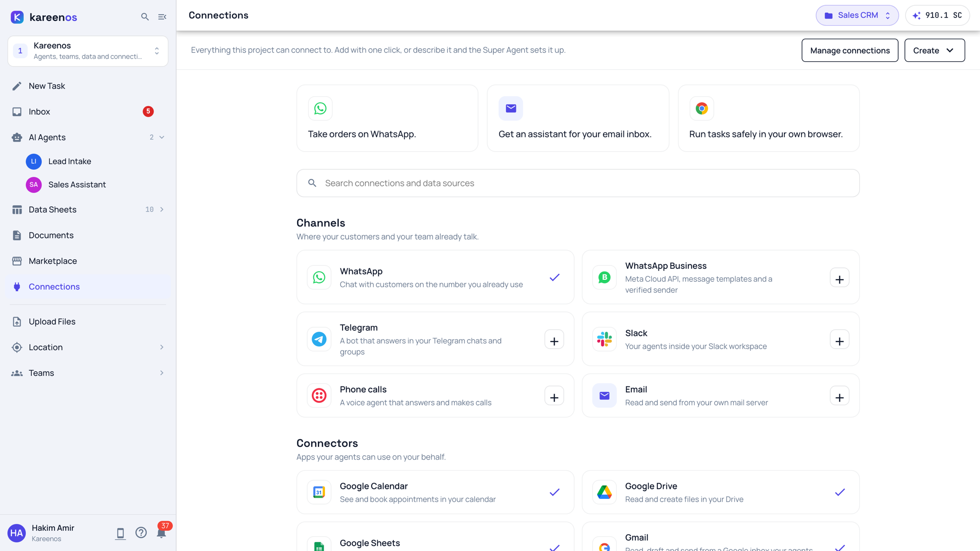The height and width of the screenshot is (551, 980).
Task: Click the Slack logo icon
Action: click(x=604, y=339)
